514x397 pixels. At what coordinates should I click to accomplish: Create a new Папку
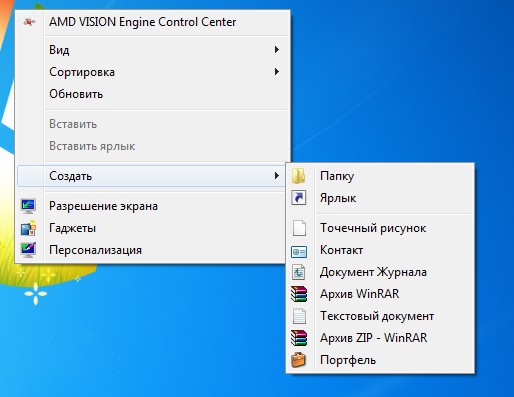coord(380,176)
